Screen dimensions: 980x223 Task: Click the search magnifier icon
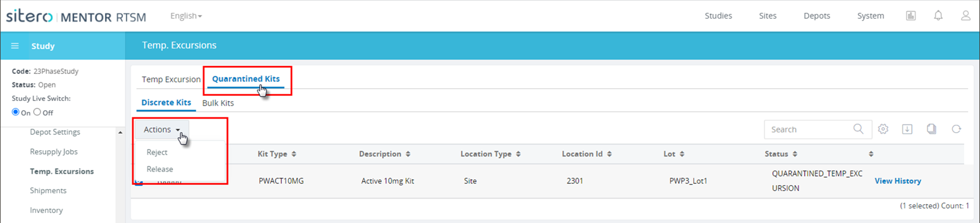tap(858, 129)
